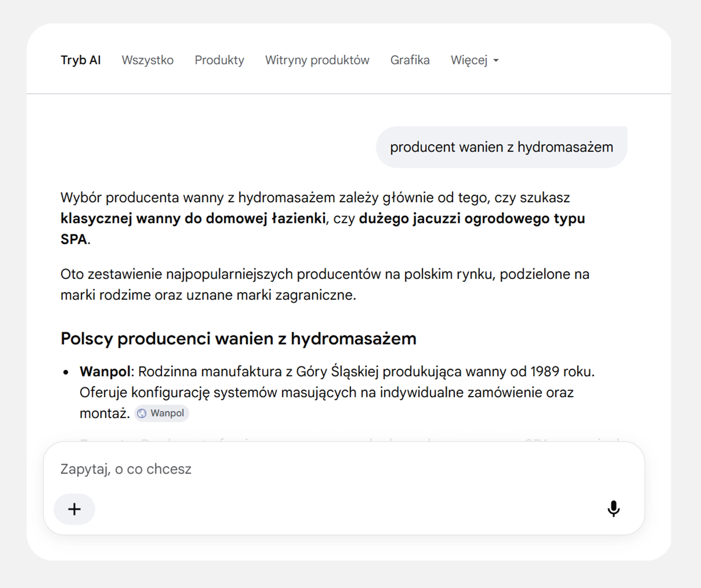Switch to the Tryb AI tab
Viewport: 701px width, 588px height.
tap(81, 60)
